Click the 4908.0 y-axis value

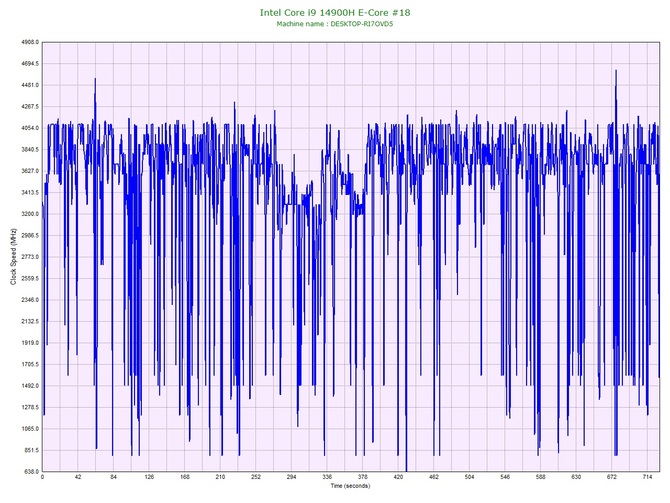pos(30,42)
